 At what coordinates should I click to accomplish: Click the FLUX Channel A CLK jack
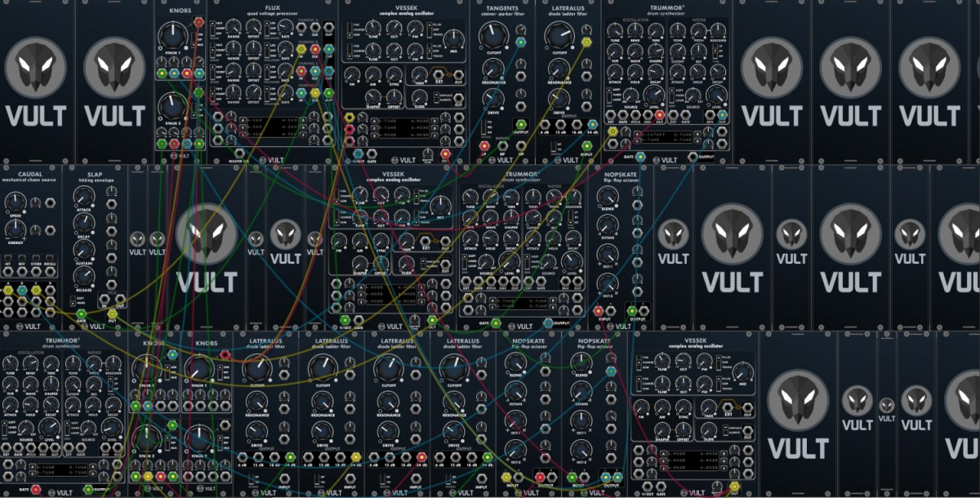[x=315, y=27]
